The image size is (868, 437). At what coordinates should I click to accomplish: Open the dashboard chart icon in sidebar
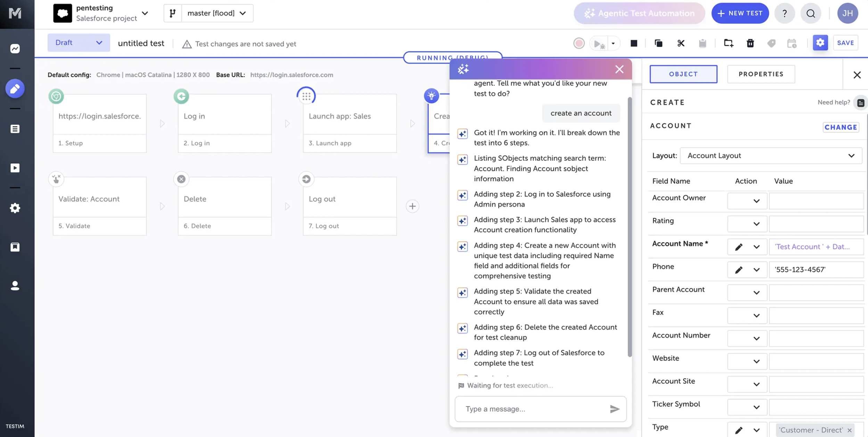(15, 49)
